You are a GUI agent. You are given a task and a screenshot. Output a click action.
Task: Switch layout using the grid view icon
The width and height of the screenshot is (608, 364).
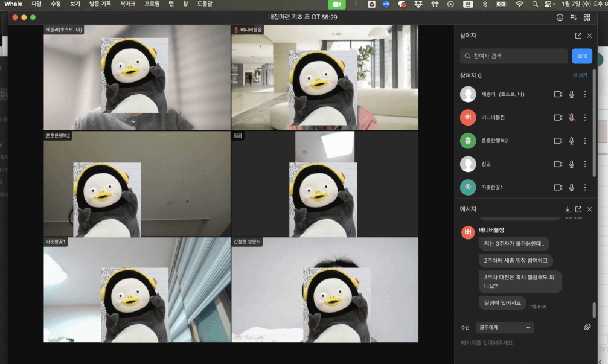(586, 18)
